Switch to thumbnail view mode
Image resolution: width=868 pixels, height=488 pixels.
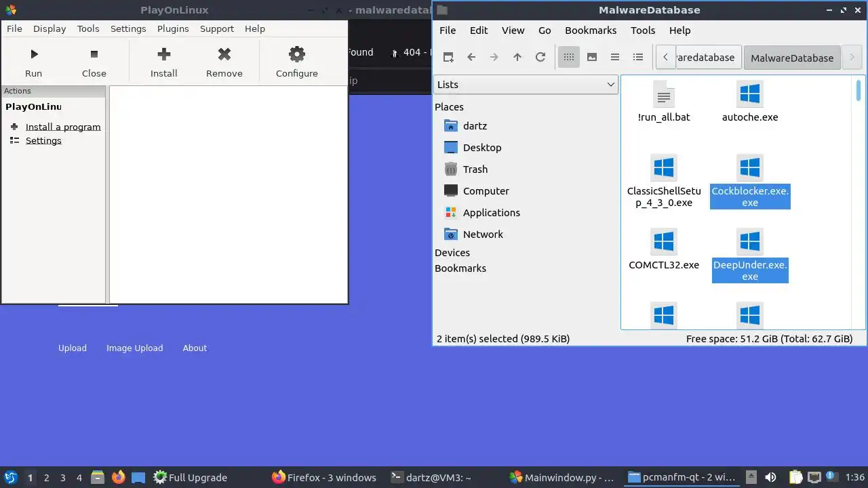pos(592,57)
